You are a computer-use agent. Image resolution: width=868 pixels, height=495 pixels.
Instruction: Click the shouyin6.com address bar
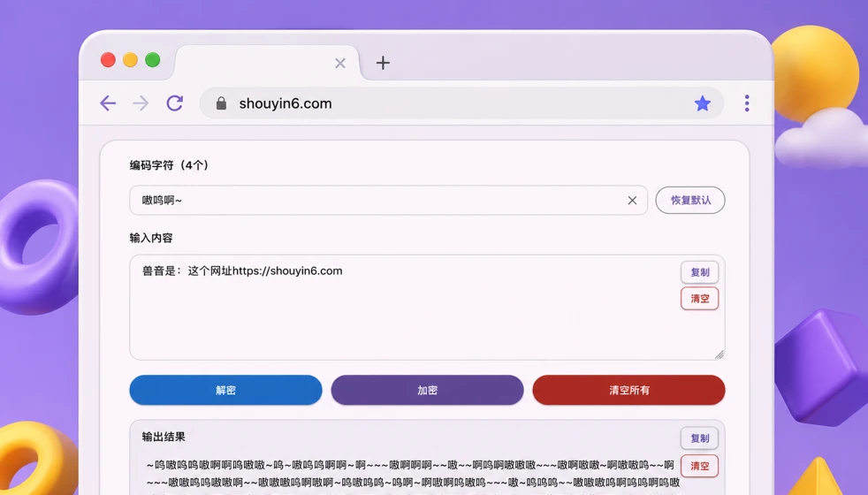tap(461, 103)
